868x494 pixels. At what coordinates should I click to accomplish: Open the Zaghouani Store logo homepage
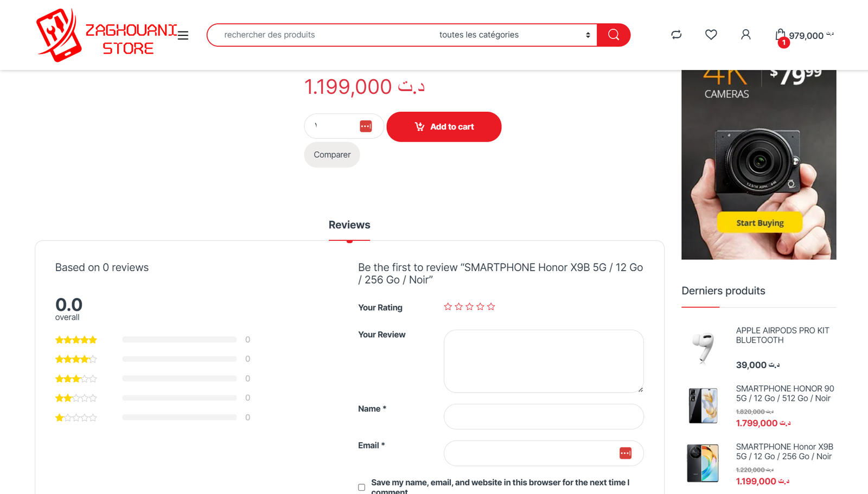coord(106,35)
